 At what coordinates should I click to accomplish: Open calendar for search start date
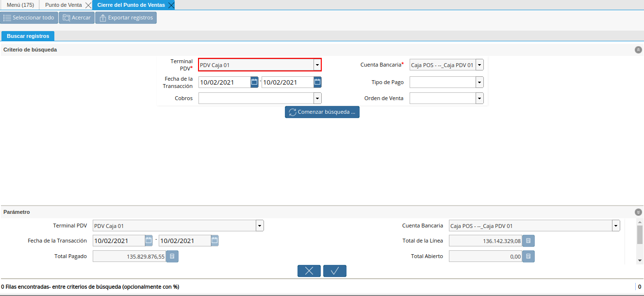pyautogui.click(x=254, y=82)
